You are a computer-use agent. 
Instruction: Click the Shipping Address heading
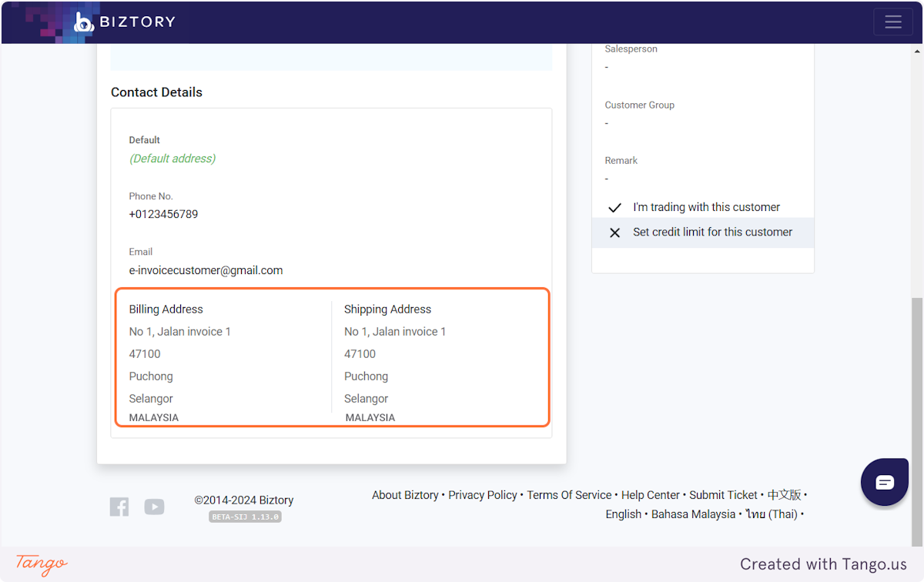[x=387, y=309]
